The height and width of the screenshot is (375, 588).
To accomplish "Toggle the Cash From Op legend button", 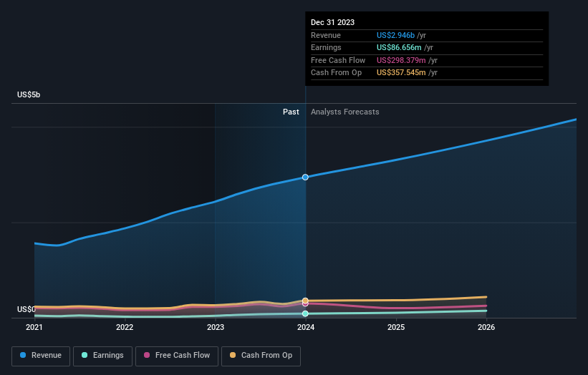I will click(261, 356).
